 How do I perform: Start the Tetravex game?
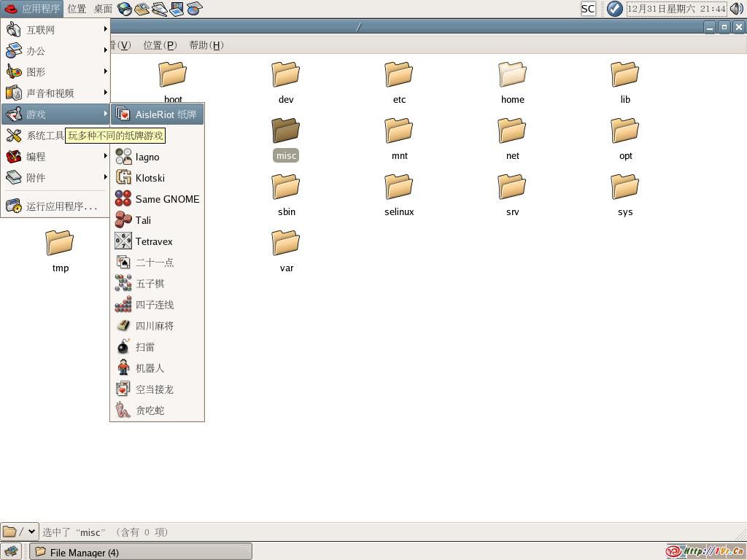(153, 241)
